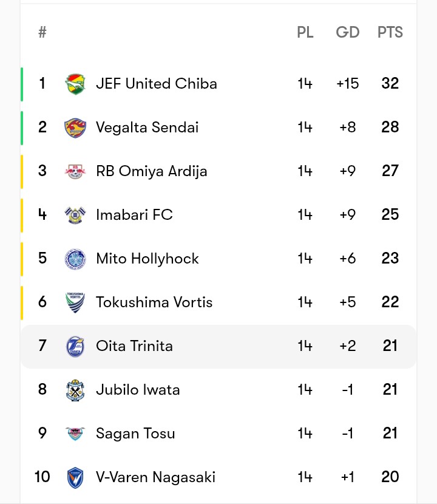The image size is (437, 504).
Task: Click the Oita Trinita club crest
Action: [x=75, y=346]
